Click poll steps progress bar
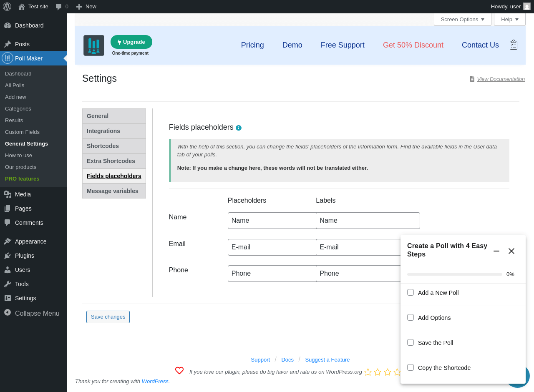534x392 pixels. tap(455, 274)
